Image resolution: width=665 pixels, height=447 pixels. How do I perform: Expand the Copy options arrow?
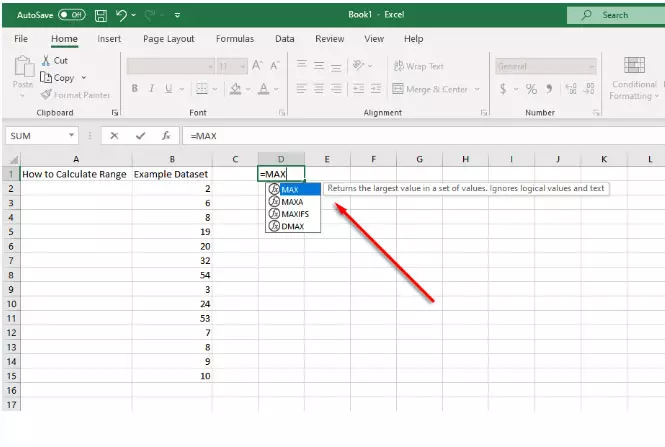point(84,78)
